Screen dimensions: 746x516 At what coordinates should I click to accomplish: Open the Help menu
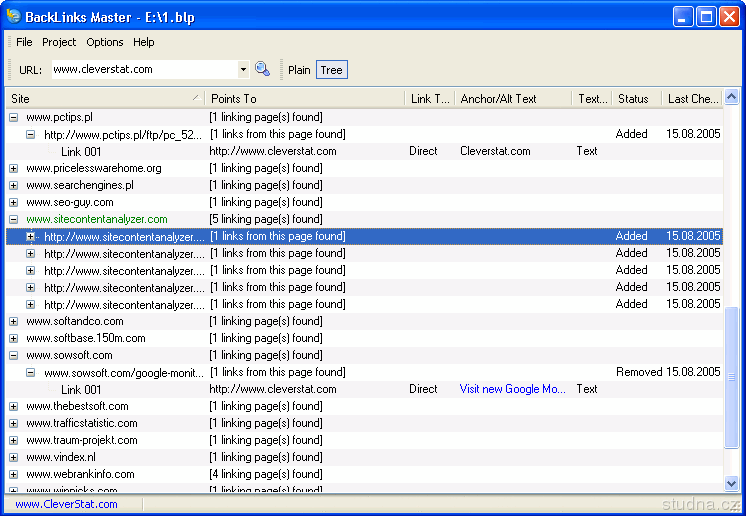[144, 42]
